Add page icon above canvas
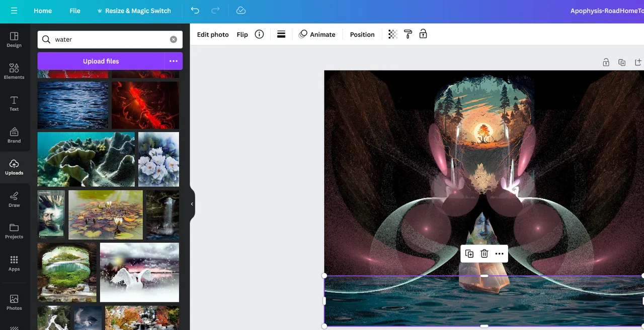 coord(638,62)
